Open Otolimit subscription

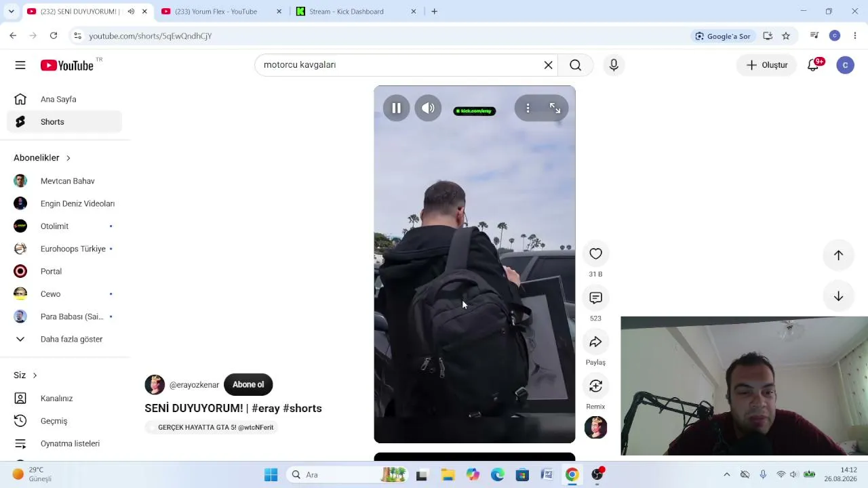coord(64,226)
